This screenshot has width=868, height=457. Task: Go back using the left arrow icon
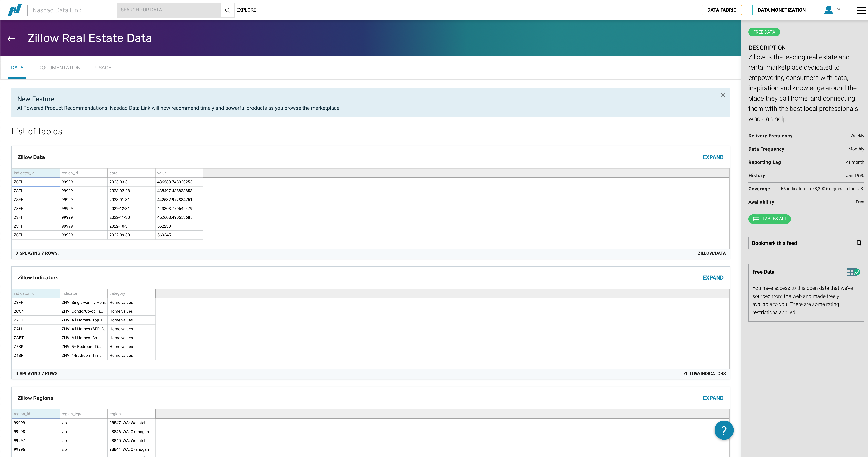coord(11,38)
